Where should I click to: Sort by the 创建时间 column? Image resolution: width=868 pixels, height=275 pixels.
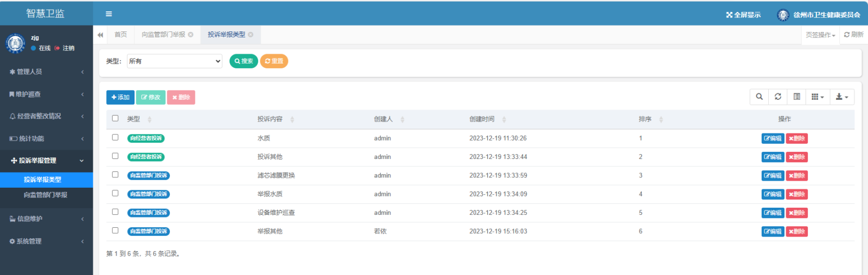coord(504,119)
